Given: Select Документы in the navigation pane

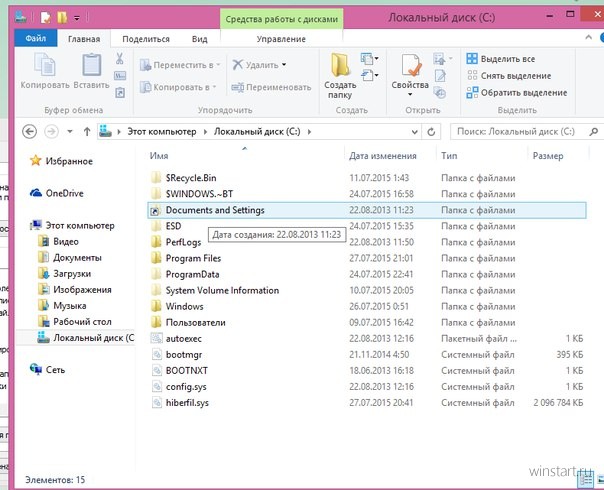Looking at the screenshot, I should [x=77, y=257].
